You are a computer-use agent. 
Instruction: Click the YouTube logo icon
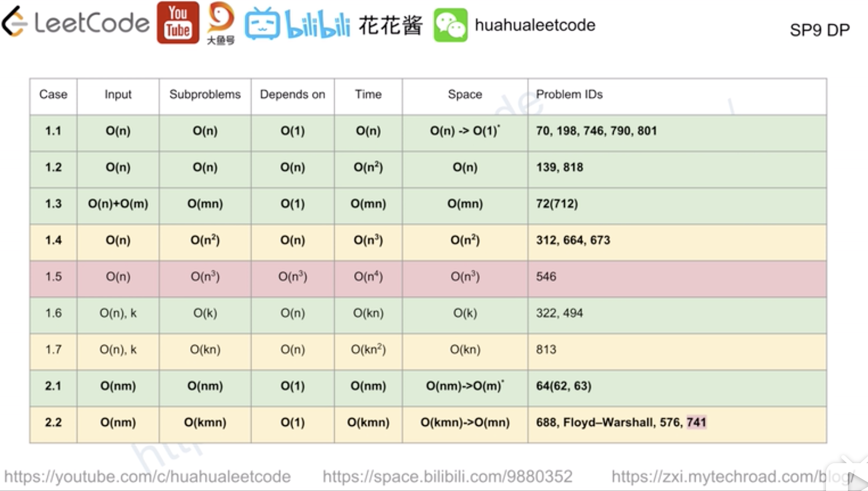(178, 23)
